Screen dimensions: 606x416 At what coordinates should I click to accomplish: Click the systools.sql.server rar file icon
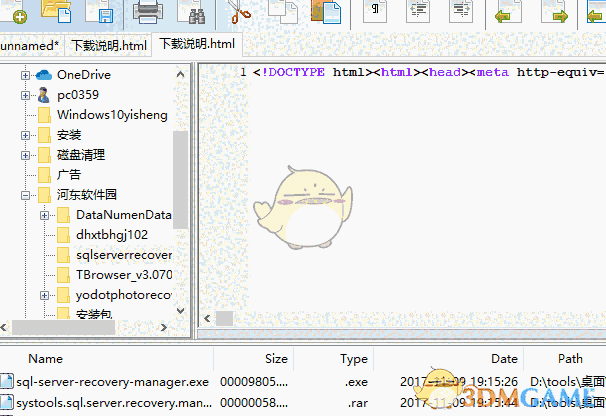[x=7, y=402]
